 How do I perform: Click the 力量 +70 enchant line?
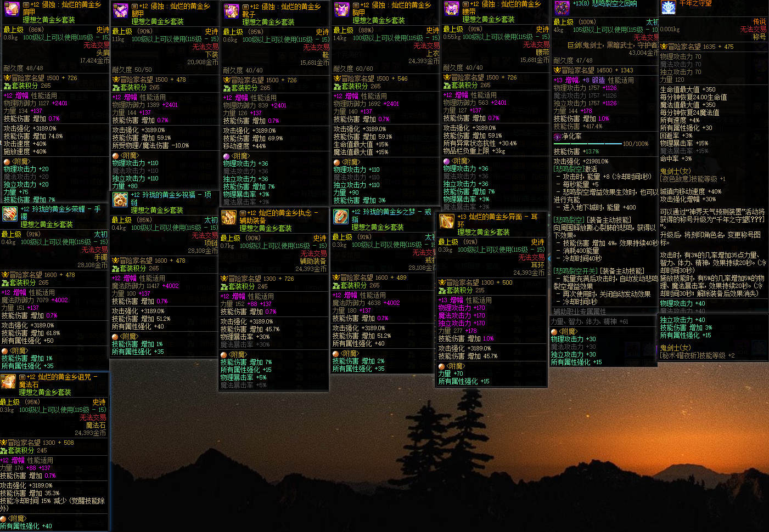click(x=451, y=373)
